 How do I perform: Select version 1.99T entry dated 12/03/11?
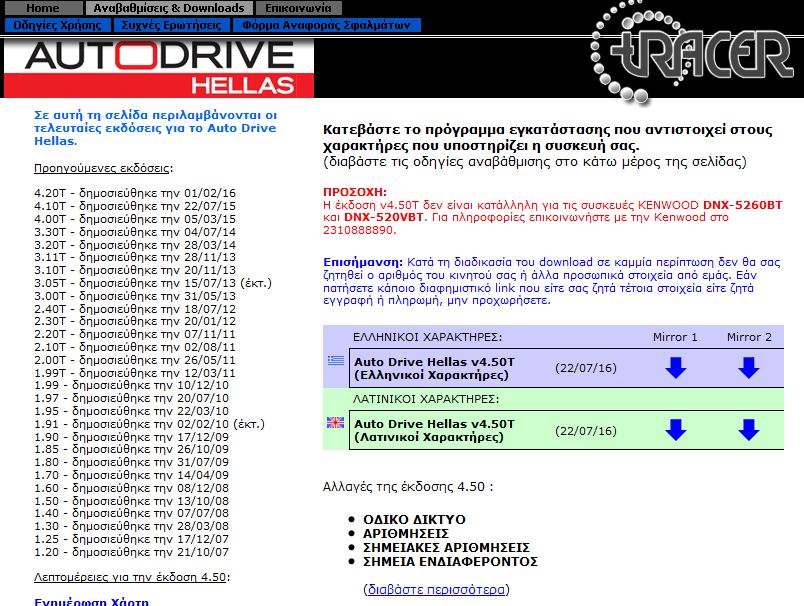point(135,373)
